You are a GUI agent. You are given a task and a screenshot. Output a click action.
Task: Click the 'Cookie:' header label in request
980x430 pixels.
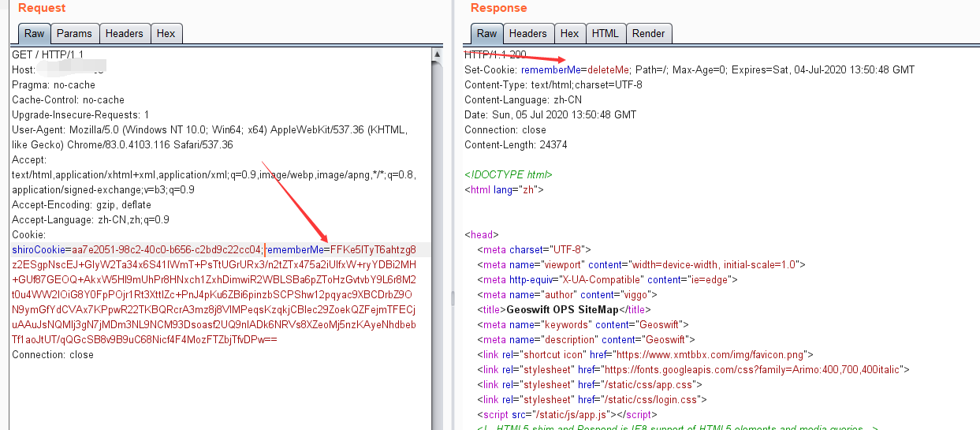coord(29,234)
